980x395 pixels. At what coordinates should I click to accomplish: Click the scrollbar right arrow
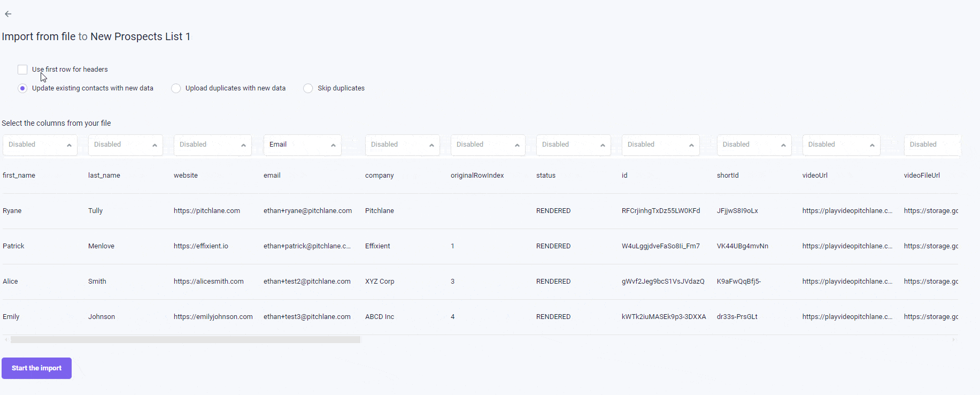953,339
